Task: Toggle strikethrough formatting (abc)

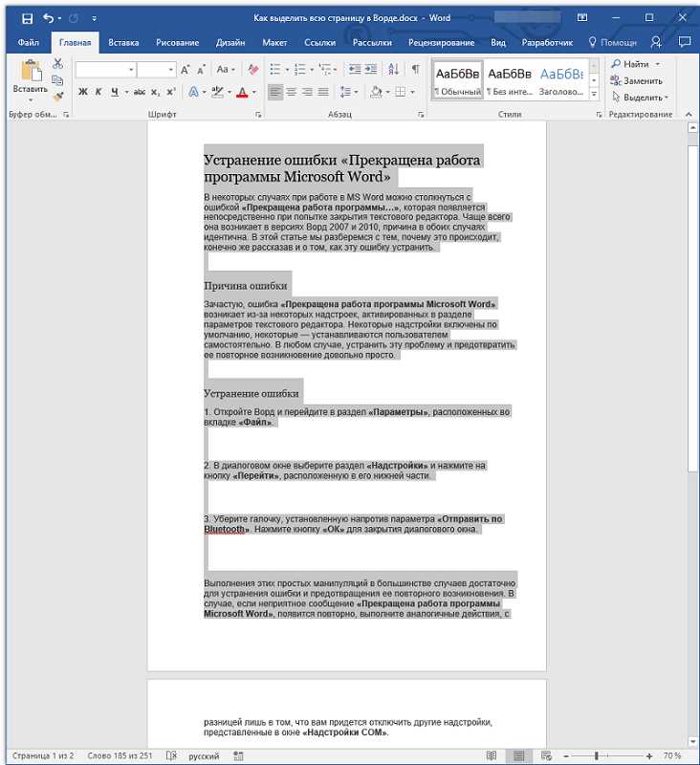Action: click(x=140, y=92)
